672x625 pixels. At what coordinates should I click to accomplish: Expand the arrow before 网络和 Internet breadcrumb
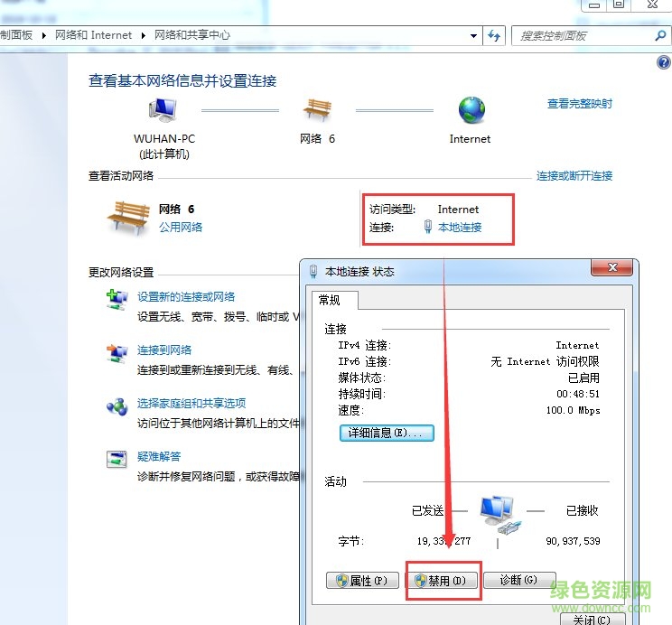(x=43, y=35)
